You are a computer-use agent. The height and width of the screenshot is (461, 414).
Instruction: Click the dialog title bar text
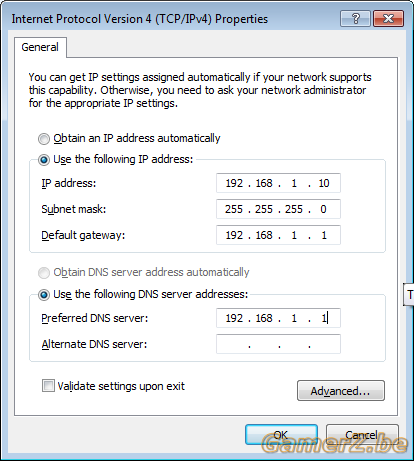tap(140, 19)
